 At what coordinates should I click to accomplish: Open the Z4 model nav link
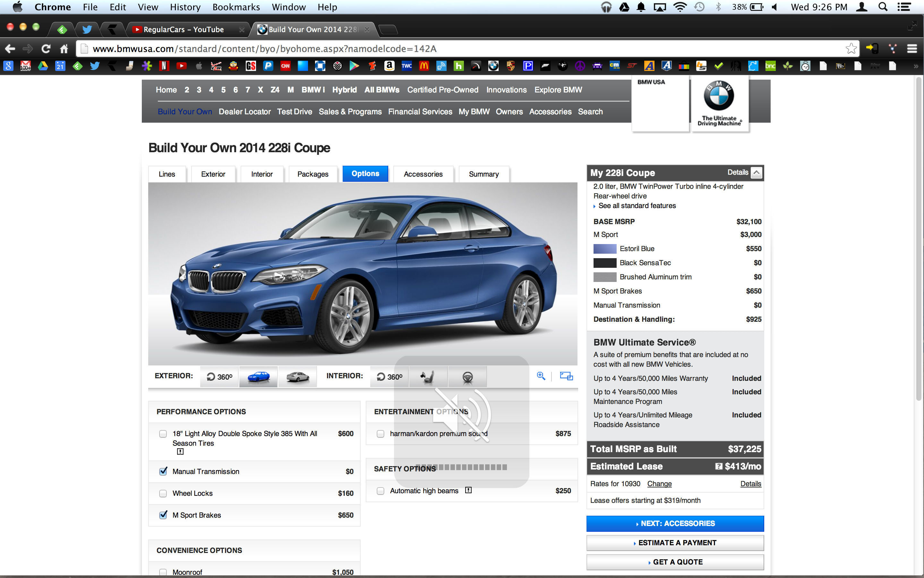tap(275, 90)
